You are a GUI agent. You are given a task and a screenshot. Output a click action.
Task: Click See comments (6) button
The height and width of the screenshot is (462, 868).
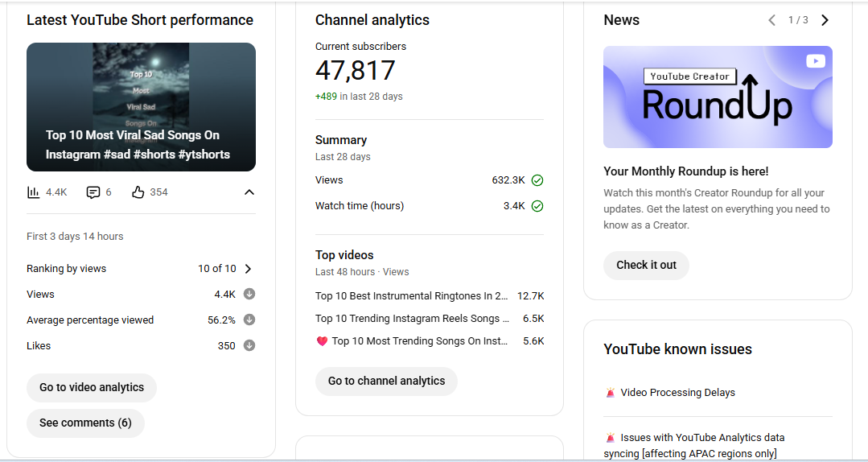(x=85, y=423)
